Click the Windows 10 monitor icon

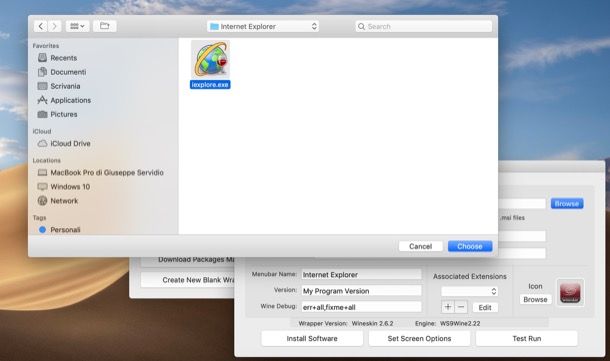click(42, 187)
